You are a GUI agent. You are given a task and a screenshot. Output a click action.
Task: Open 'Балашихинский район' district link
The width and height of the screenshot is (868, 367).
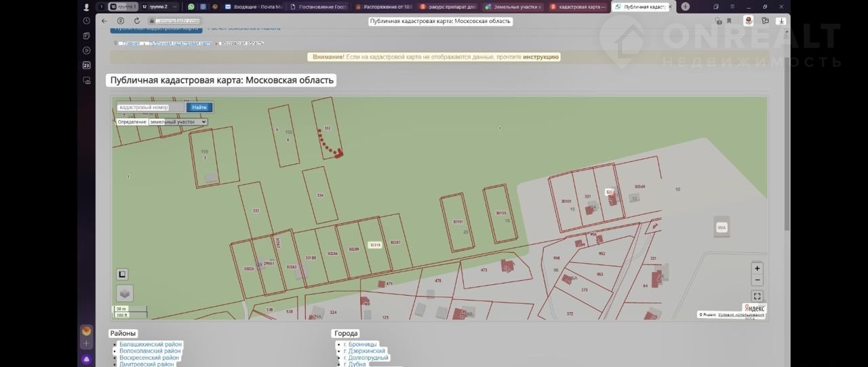pos(151,345)
